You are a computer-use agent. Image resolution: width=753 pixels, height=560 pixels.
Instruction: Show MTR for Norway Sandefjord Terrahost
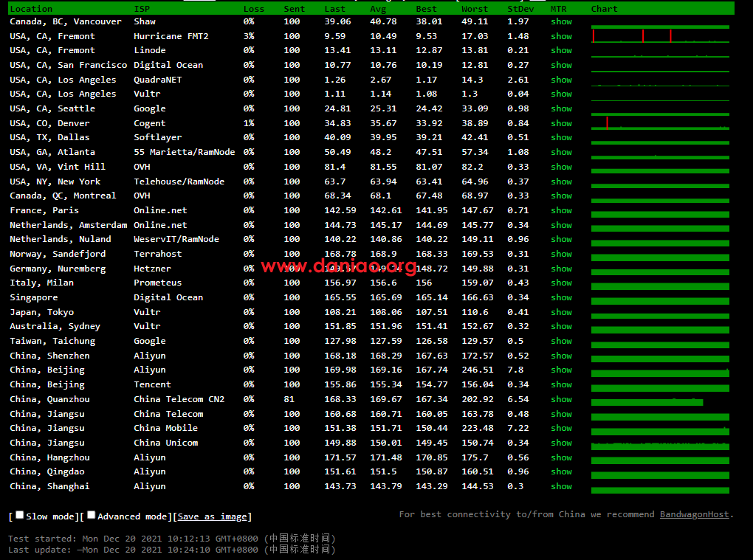point(561,255)
